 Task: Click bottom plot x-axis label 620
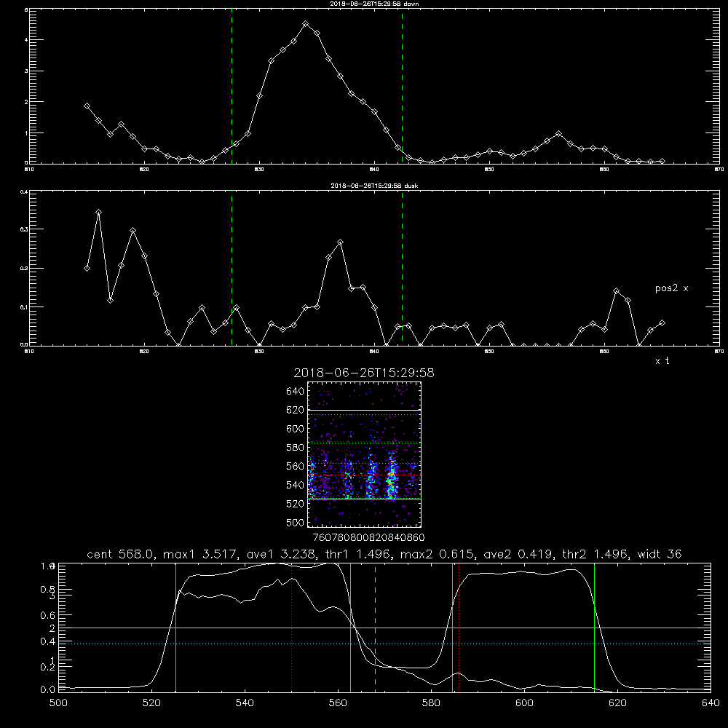(x=617, y=703)
